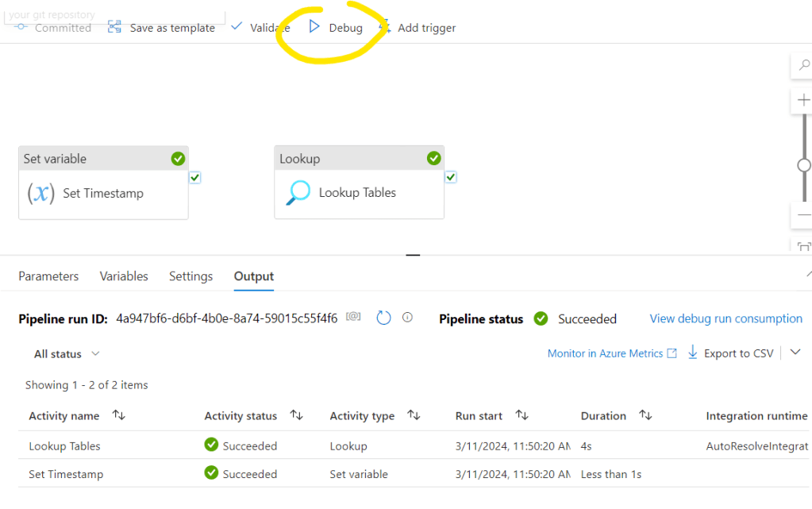The image size is (812, 509).
Task: Click the canvas zoom slider handle
Action: (804, 165)
